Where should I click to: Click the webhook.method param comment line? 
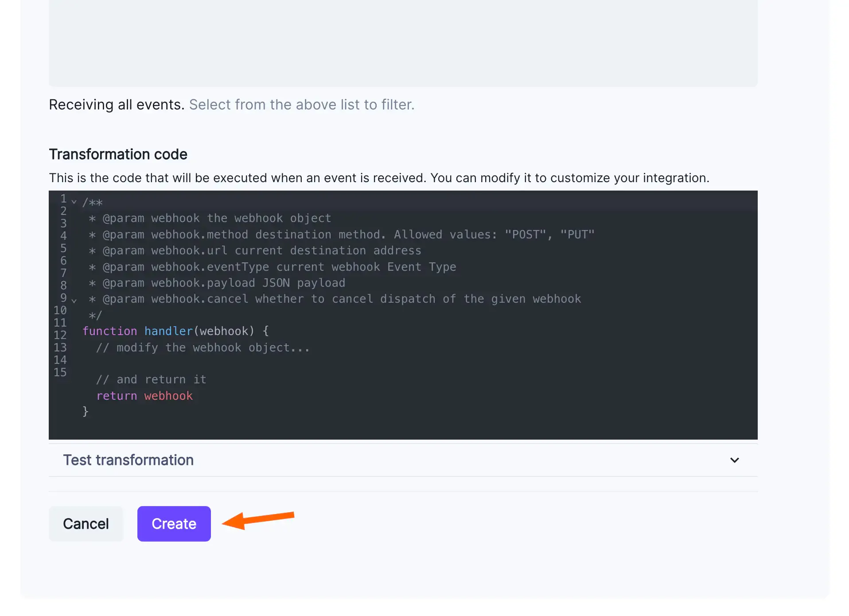tap(341, 234)
